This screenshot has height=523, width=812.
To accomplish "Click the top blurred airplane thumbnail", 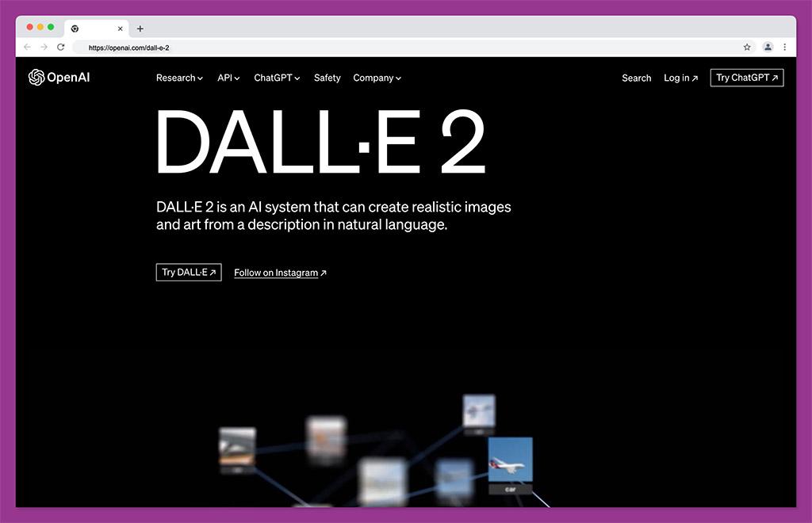I will click(479, 410).
